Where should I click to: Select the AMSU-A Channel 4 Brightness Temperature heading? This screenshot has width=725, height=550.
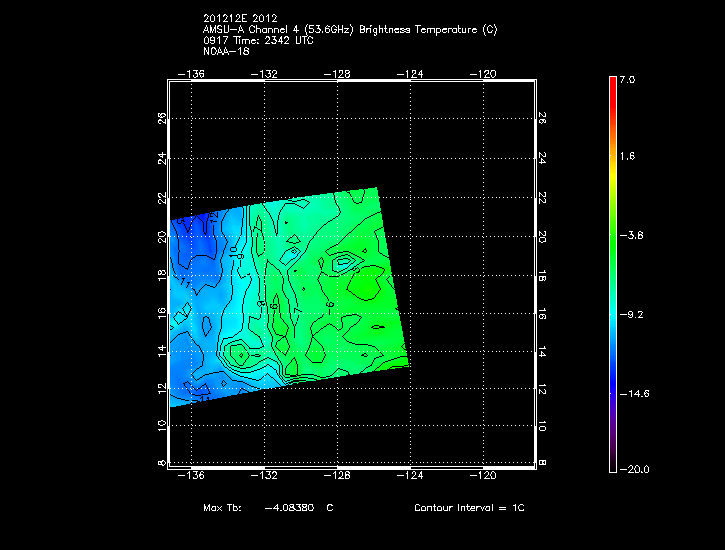(350, 30)
